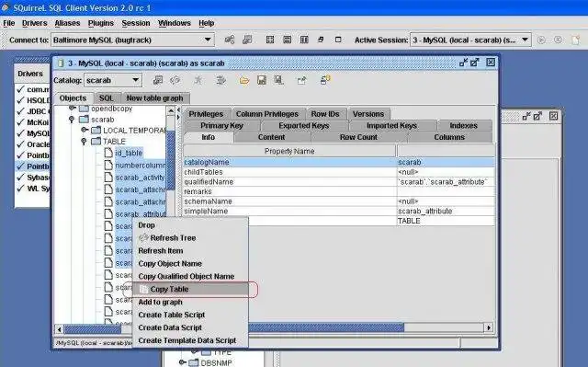This screenshot has height=367, width=588.
Task: Select the numbercolumn table in tree
Action: (140, 166)
